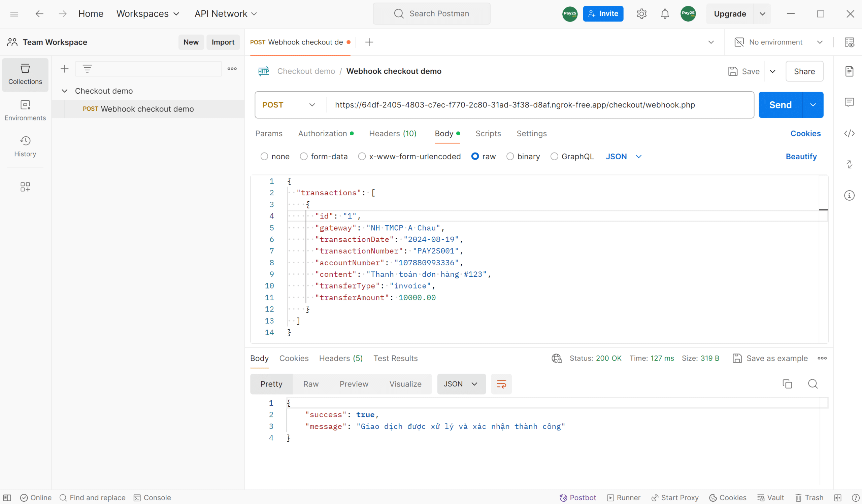
Task: Search the response with magnifier icon
Action: tap(813, 384)
